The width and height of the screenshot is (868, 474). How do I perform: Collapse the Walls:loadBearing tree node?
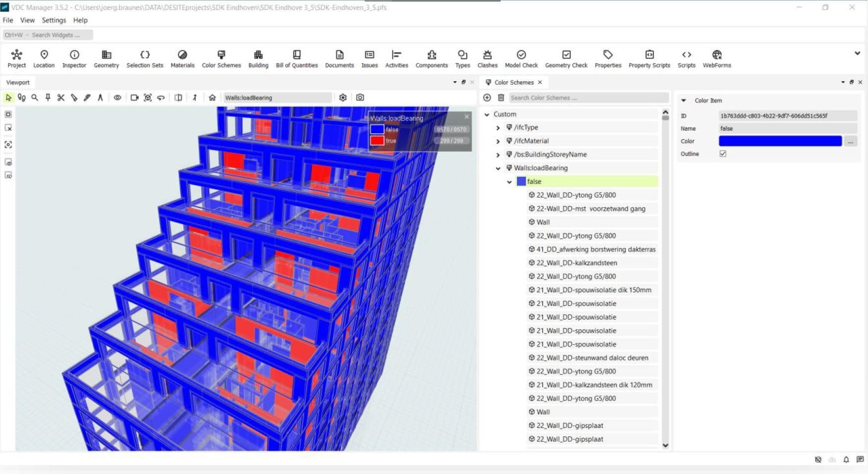[498, 168]
